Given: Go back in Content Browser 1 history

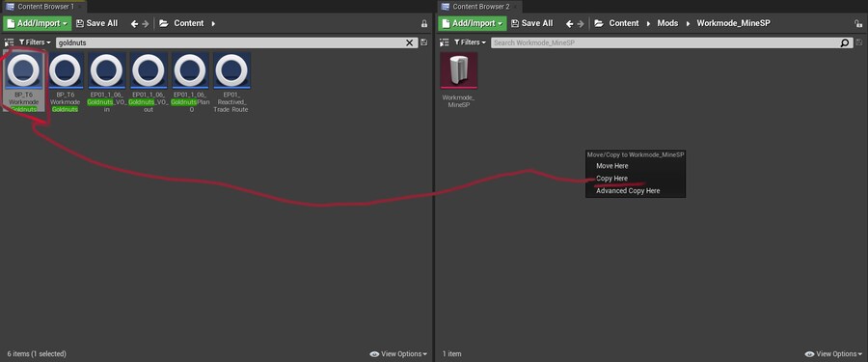Looking at the screenshot, I should [x=134, y=23].
